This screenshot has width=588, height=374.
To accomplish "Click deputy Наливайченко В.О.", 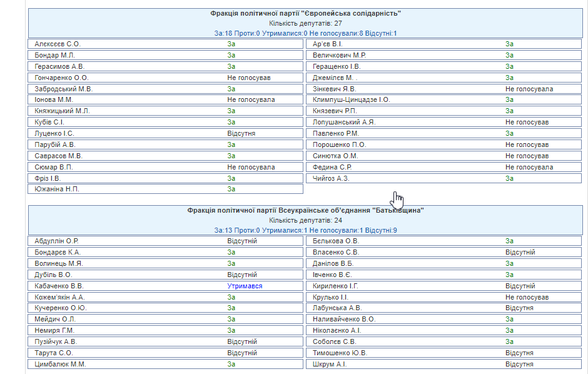I will (x=344, y=319).
